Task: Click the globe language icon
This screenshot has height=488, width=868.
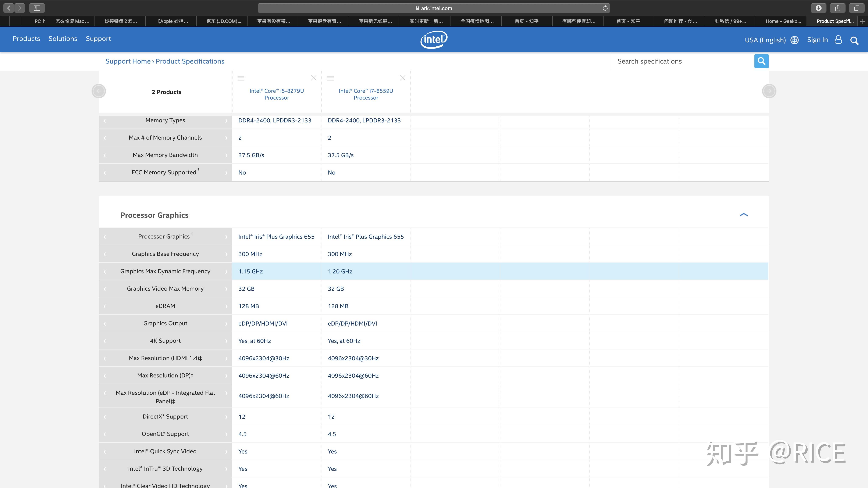Action: pos(794,40)
